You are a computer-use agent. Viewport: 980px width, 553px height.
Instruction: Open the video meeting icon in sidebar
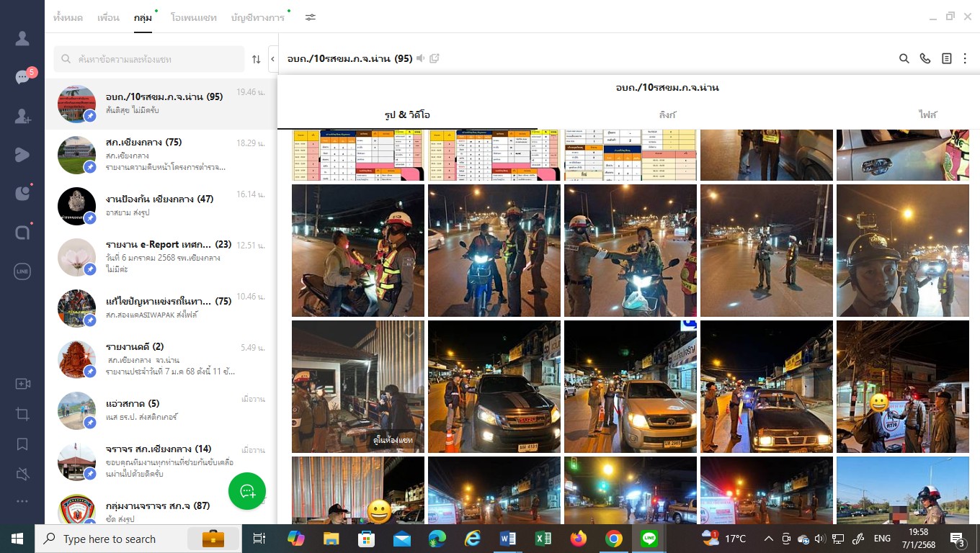(x=22, y=384)
